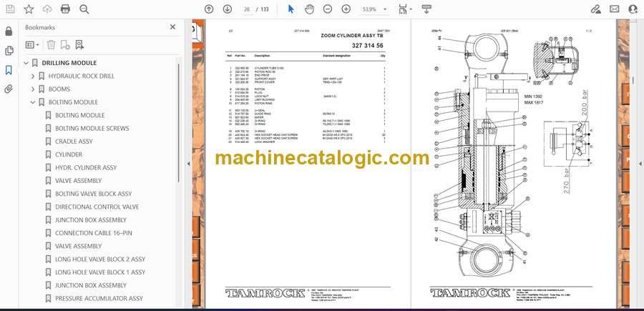Image resolution: width=644 pixels, height=311 pixels.
Task: Open the bookmarks options menu dropdown
Action: click(x=32, y=45)
